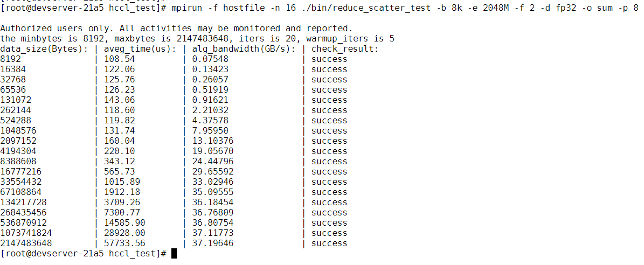The image size is (644, 265).
Task: Click the average time value 1015.89
Action: pos(122,182)
